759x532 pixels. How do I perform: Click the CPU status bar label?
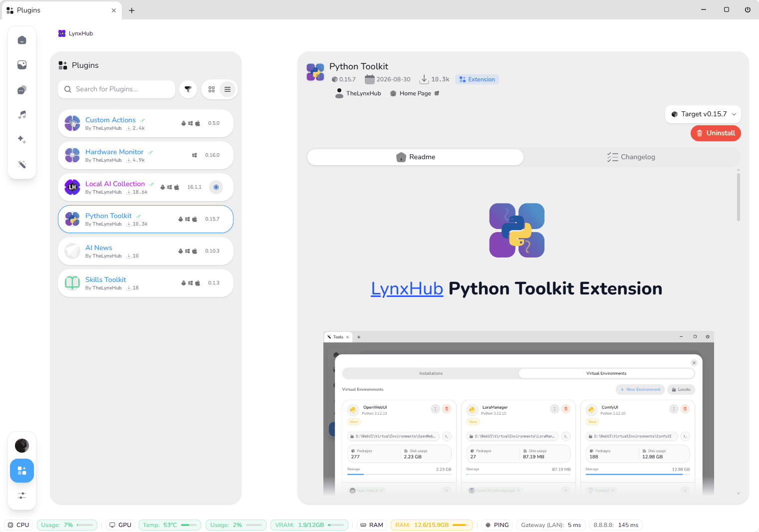click(19, 525)
